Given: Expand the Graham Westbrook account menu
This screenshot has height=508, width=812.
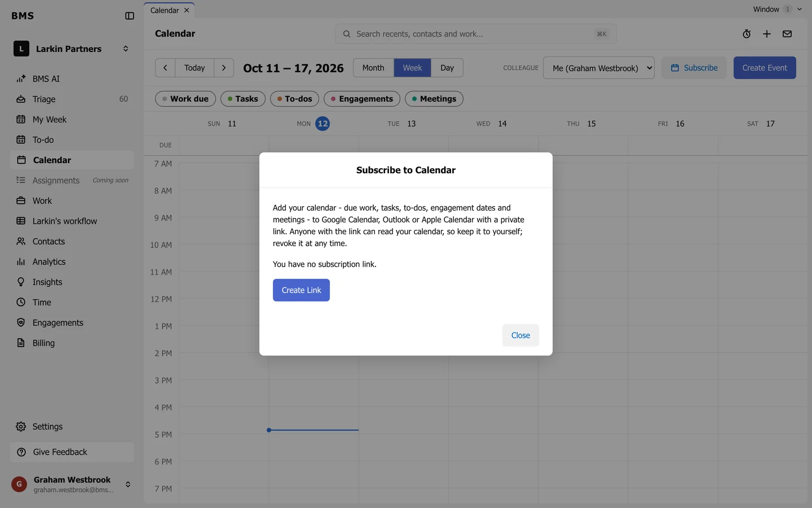Looking at the screenshot, I should click(72, 484).
